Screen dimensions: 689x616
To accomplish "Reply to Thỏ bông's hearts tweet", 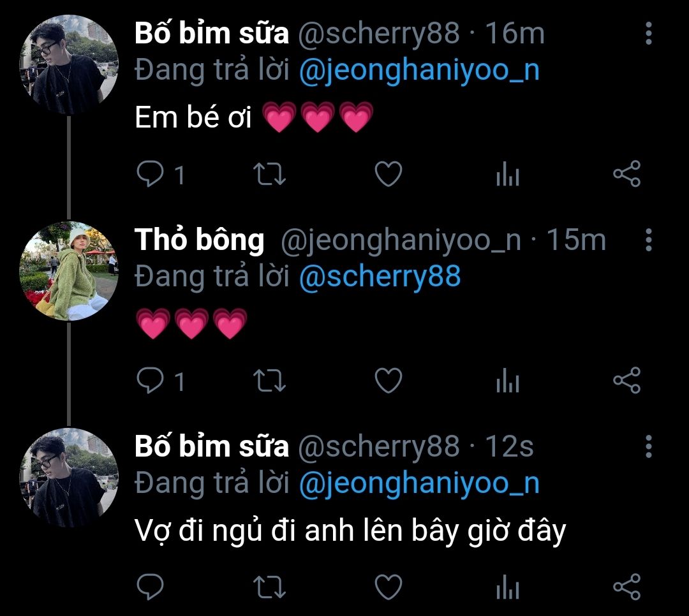I will pyautogui.click(x=151, y=381).
